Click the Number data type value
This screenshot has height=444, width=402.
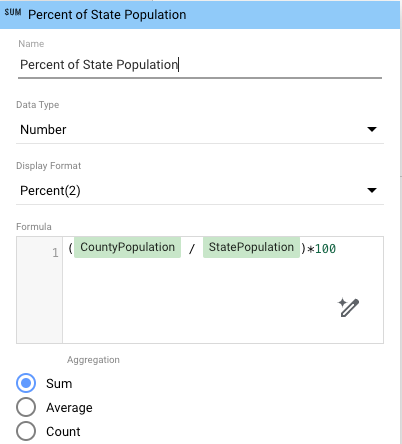[43, 129]
